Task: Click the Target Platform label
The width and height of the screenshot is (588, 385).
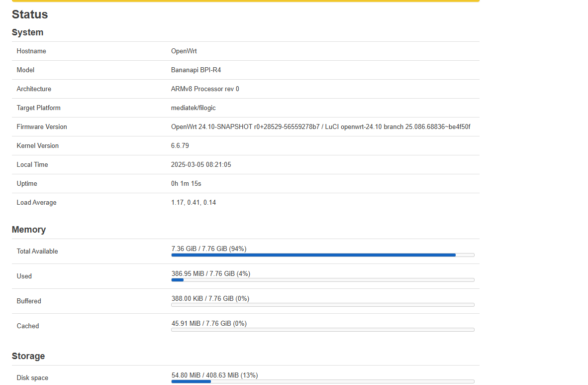Action: pyautogui.click(x=39, y=108)
